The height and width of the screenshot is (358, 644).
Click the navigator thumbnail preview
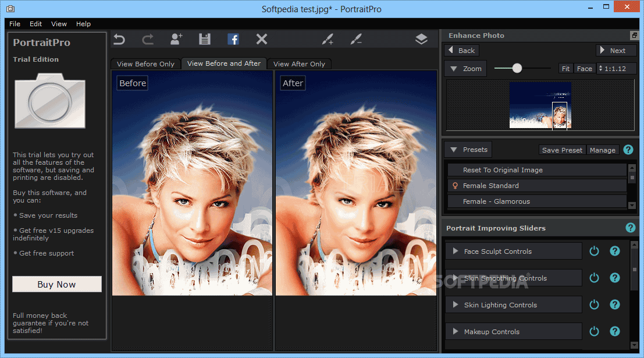[540, 105]
